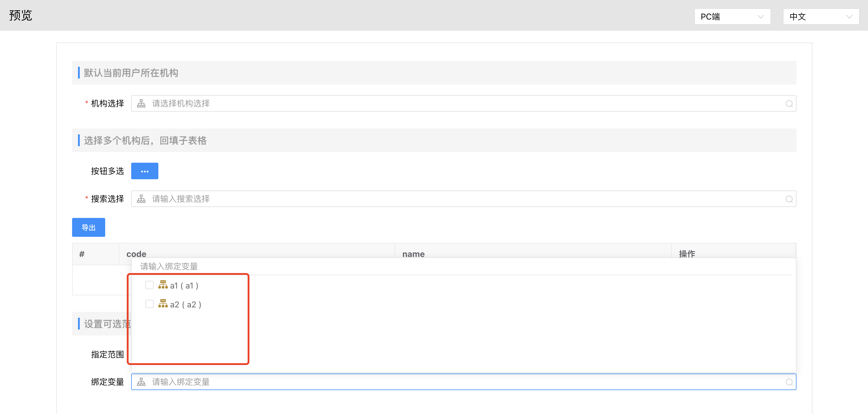Open the 中文 language dropdown

[x=820, y=17]
